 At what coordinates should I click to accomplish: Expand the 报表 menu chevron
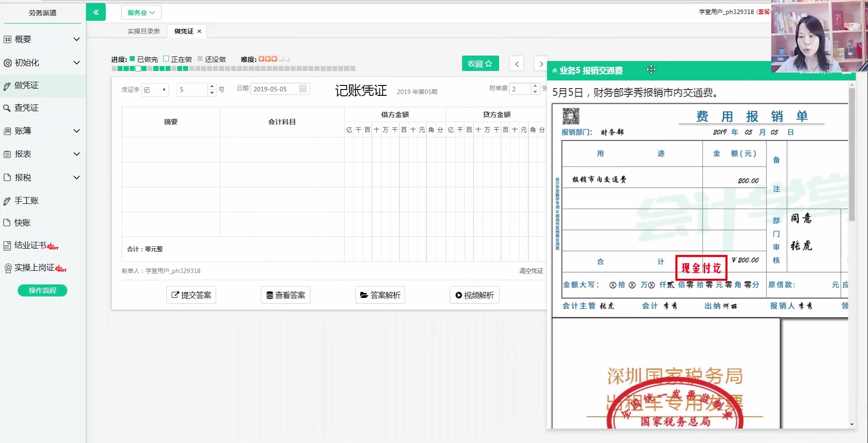click(77, 154)
